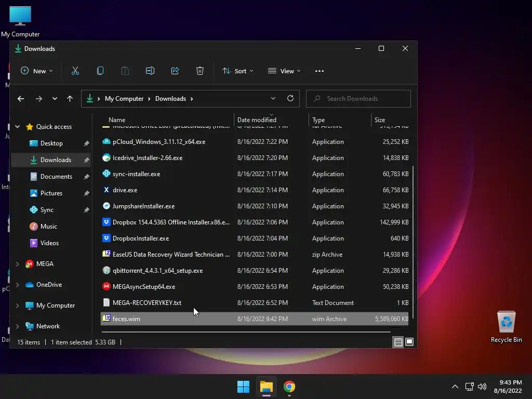The image size is (532, 399).
Task: Select Sync in the sidebar
Action: (51, 210)
